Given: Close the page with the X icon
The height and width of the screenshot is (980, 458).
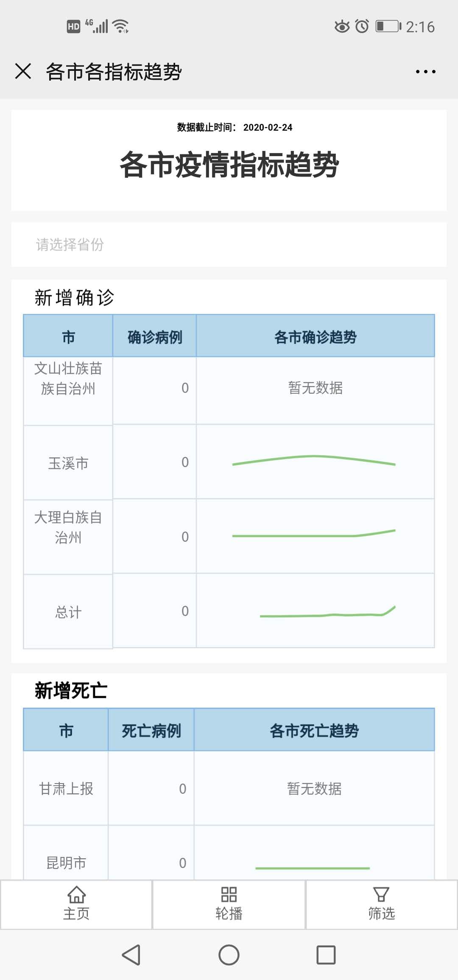Looking at the screenshot, I should point(23,71).
